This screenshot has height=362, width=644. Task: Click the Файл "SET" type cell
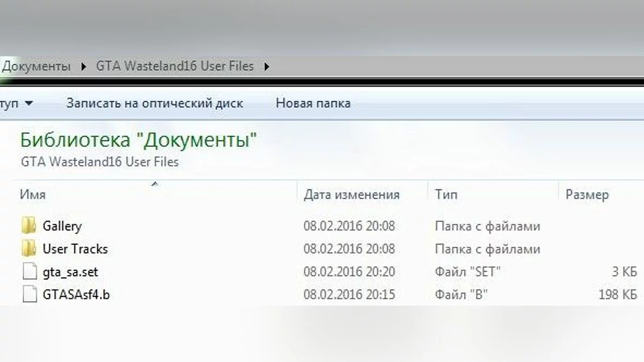(467, 272)
